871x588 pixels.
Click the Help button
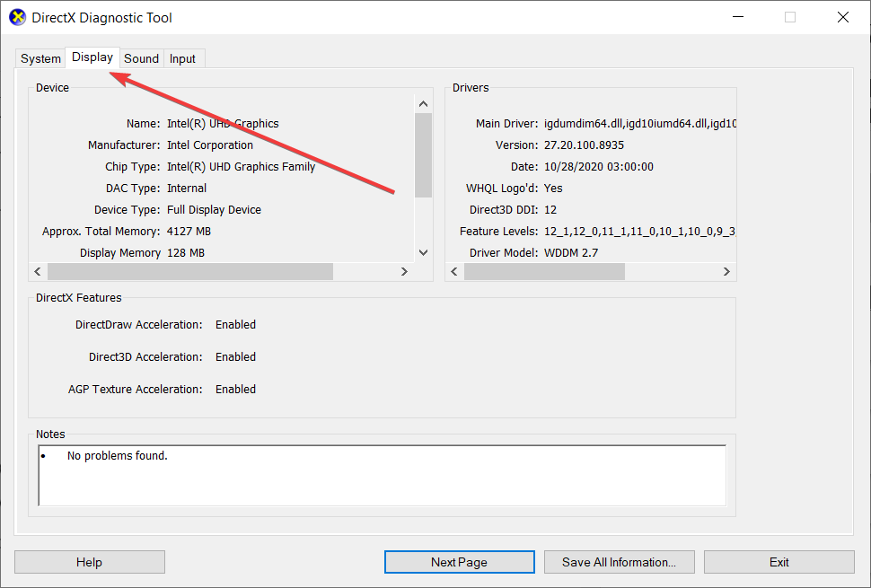coord(89,562)
